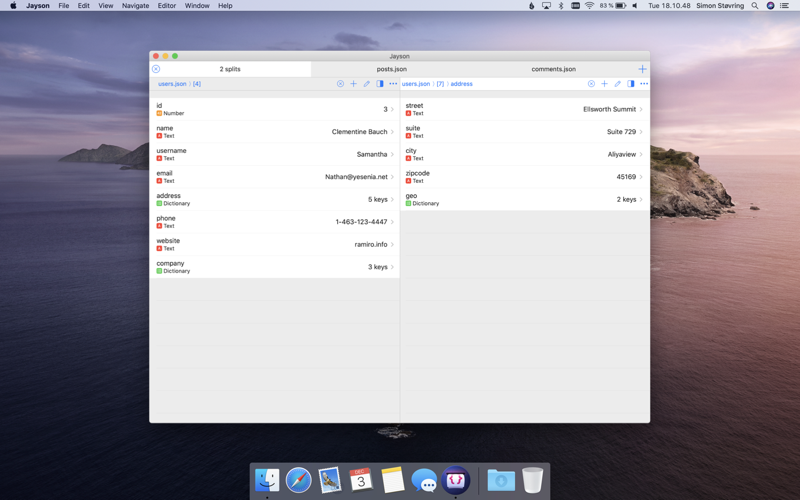800x500 pixels.
Task: Click the address breadcrumb in right pane
Action: click(x=461, y=84)
